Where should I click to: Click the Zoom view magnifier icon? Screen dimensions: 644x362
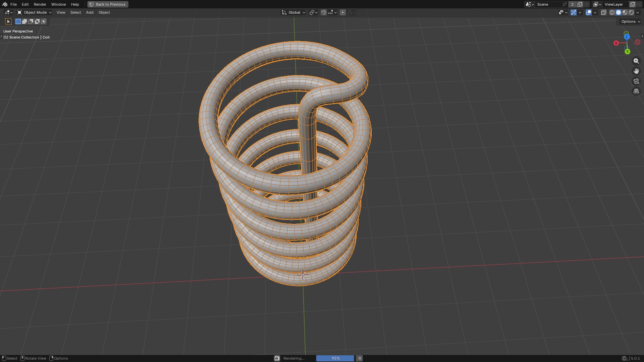point(636,61)
